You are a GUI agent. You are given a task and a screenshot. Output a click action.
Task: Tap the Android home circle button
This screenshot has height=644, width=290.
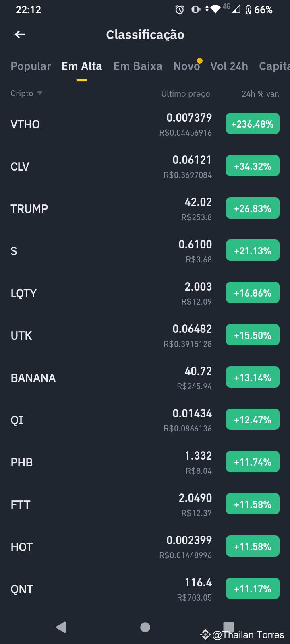pos(145,627)
